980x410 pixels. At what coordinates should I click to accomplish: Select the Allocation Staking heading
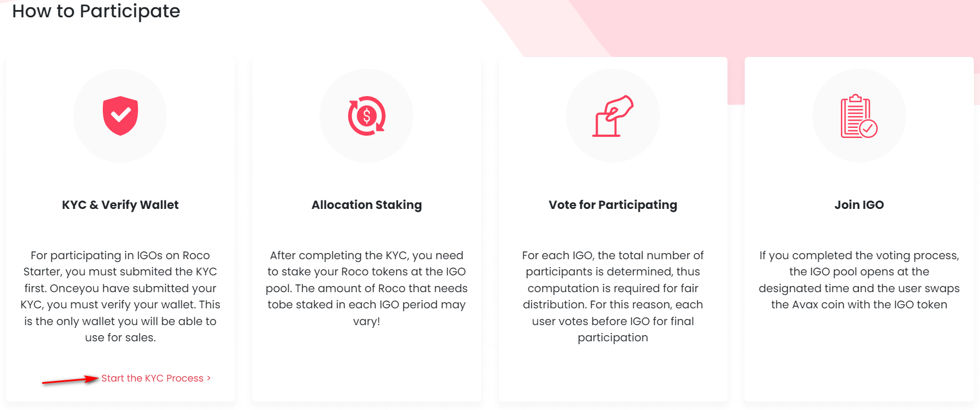coord(367,205)
